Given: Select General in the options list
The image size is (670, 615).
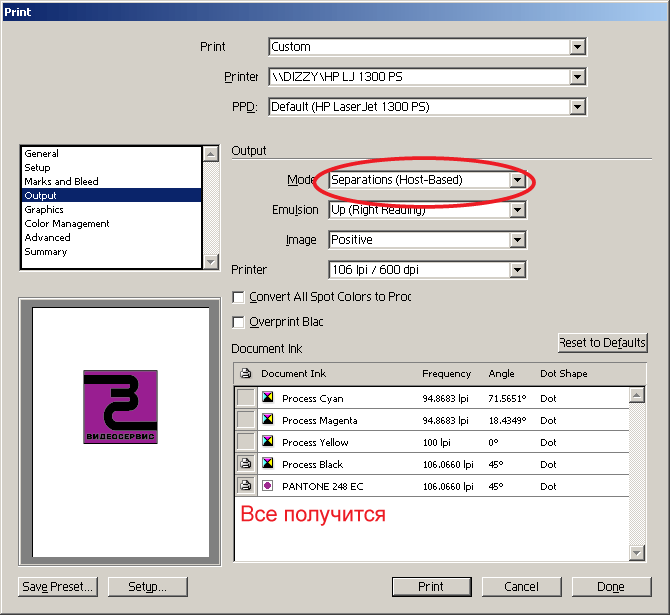Looking at the screenshot, I should pos(111,153).
